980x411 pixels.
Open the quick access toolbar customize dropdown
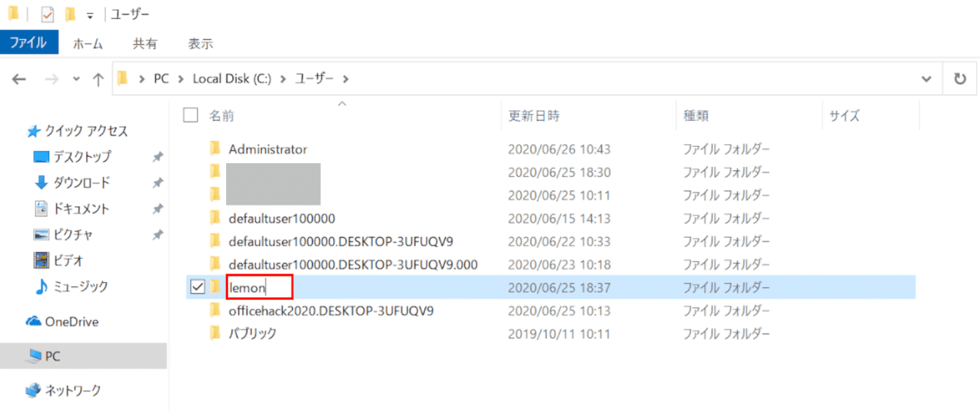[90, 15]
